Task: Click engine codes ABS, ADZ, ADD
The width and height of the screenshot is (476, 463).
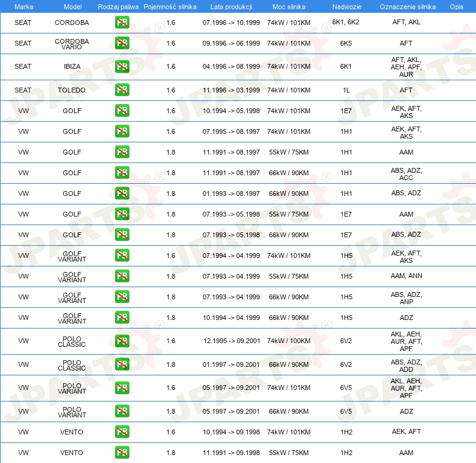Action: tap(406, 366)
